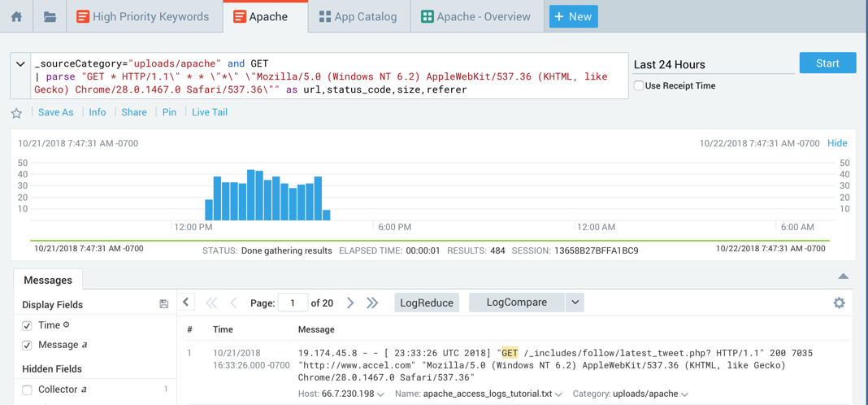Switch to the High Priority Keywords tab
868x405 pixels.
[142, 16]
